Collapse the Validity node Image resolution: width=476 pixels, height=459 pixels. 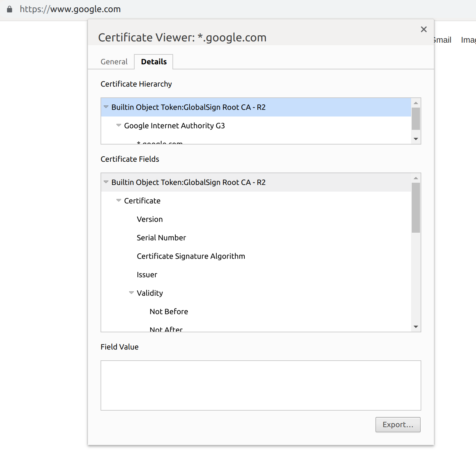click(131, 293)
